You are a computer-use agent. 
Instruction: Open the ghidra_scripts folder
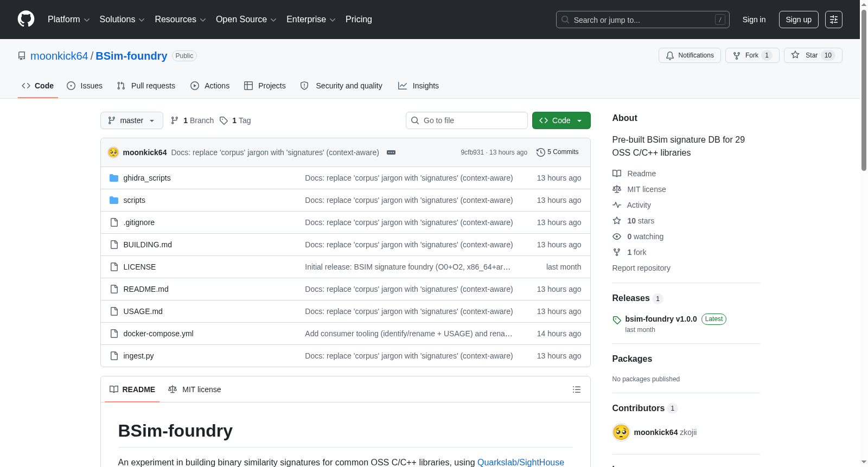click(x=147, y=178)
